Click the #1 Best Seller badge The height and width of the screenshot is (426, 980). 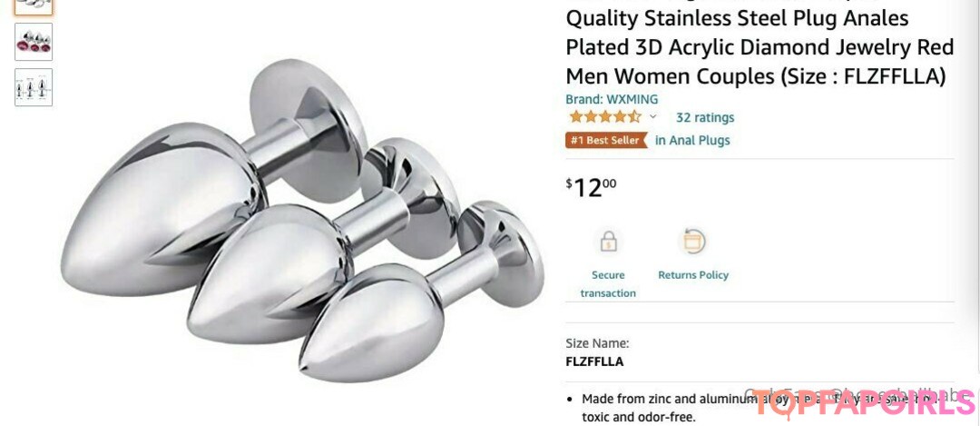(x=606, y=140)
